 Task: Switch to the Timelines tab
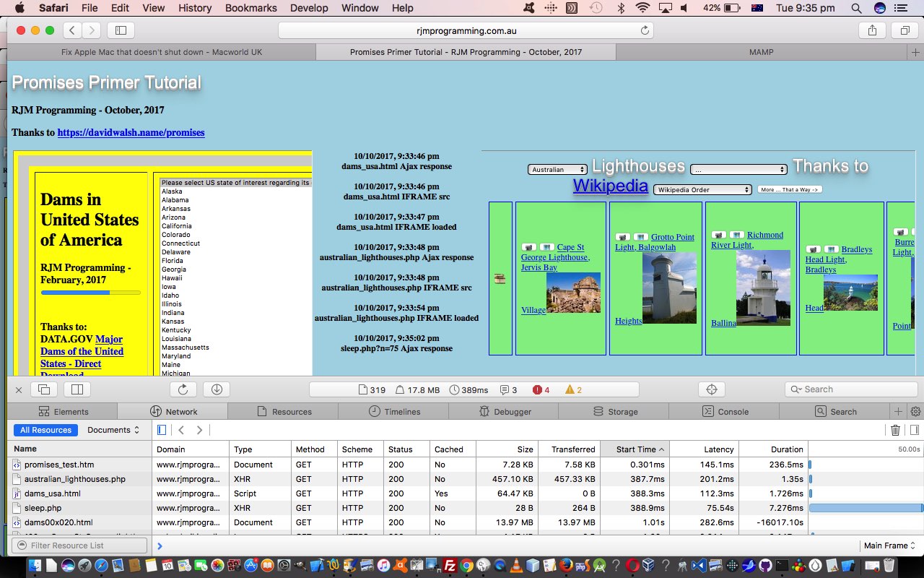click(394, 412)
